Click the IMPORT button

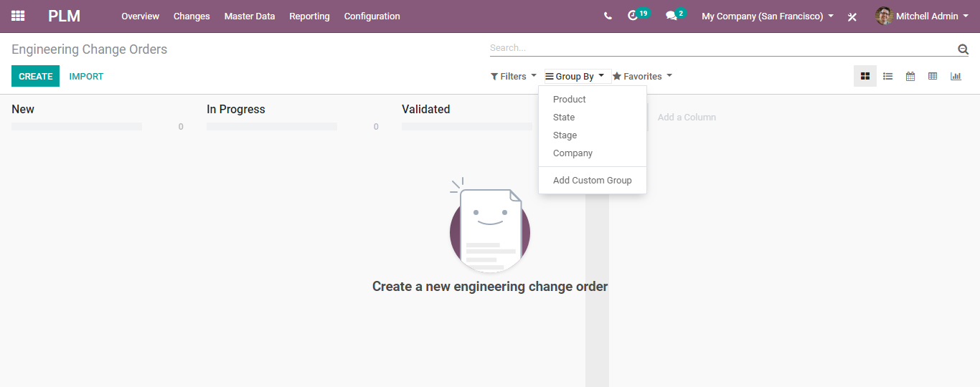(86, 76)
